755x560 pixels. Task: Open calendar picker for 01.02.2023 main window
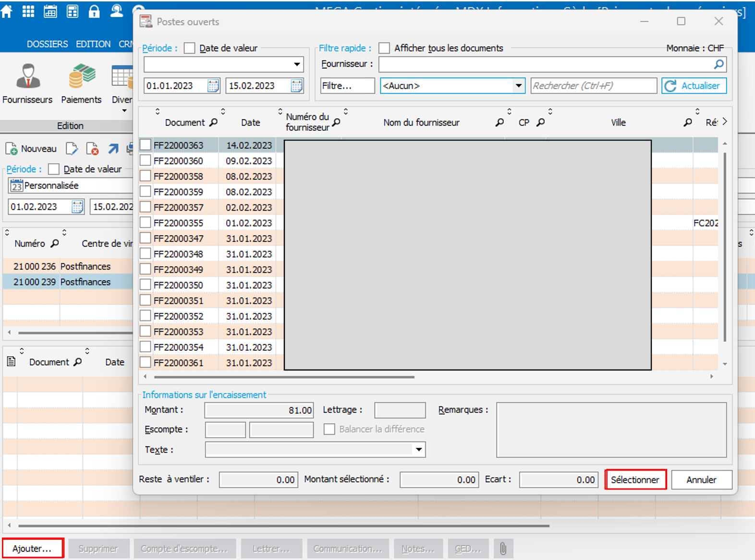(77, 207)
